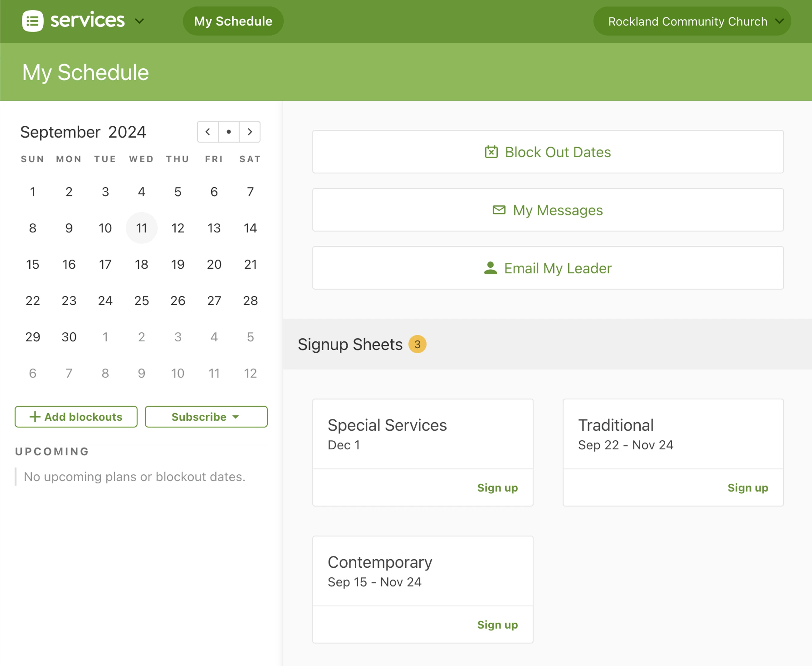Click the Add blockouts button
The height and width of the screenshot is (666, 812).
(x=76, y=417)
